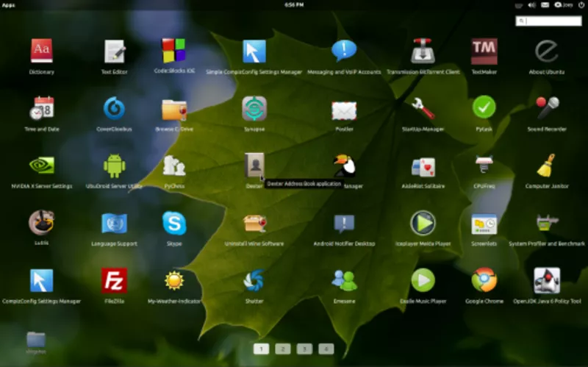Image resolution: width=588 pixels, height=367 pixels.
Task: Open the CPUFreq app
Action: [x=484, y=164]
